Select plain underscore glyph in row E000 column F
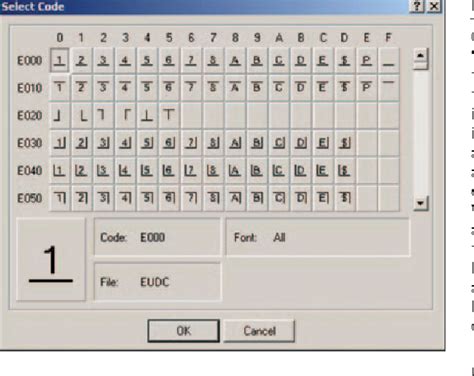This screenshot has height=376, width=474. point(388,60)
